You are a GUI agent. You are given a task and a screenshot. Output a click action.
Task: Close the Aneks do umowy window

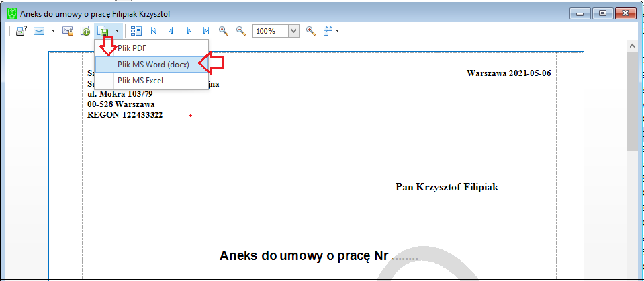tap(625, 13)
